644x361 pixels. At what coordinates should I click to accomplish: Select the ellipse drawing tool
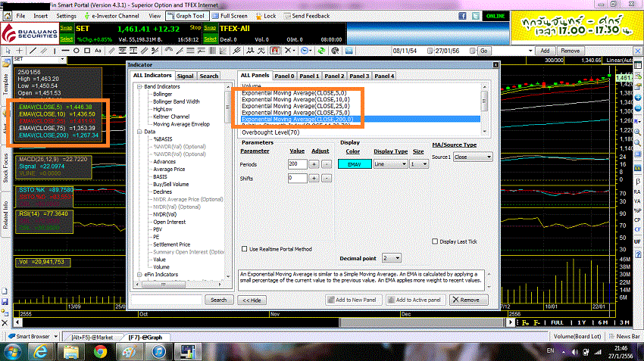tap(77, 51)
